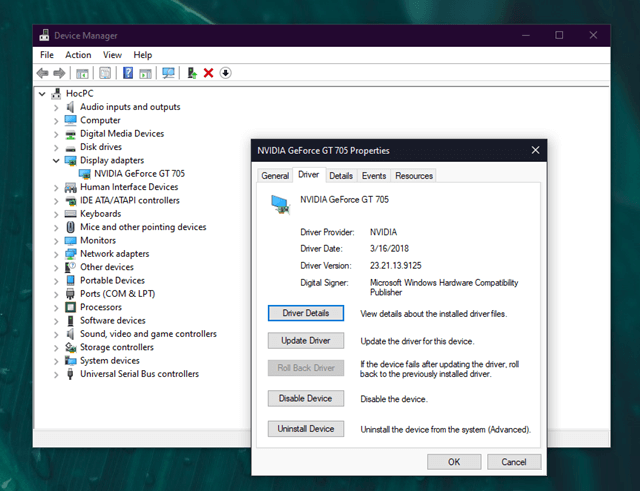This screenshot has width=640, height=491.
Task: Click the Update Driver button
Action: click(x=306, y=340)
